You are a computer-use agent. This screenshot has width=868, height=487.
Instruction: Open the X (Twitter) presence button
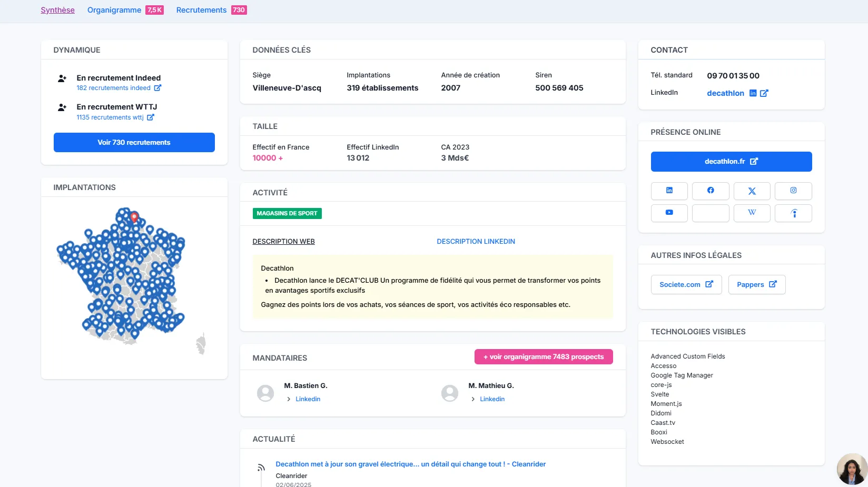pos(752,191)
